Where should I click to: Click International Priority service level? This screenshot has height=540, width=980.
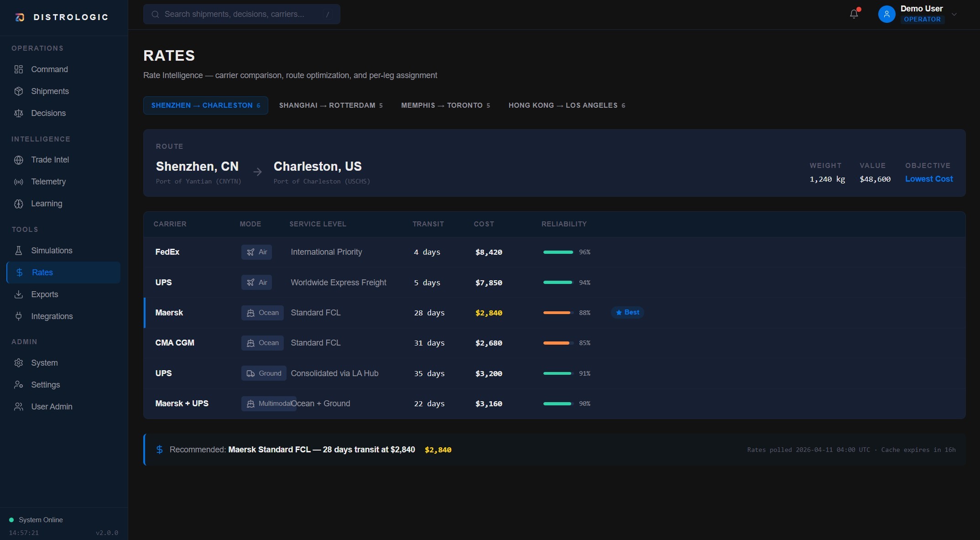326,252
